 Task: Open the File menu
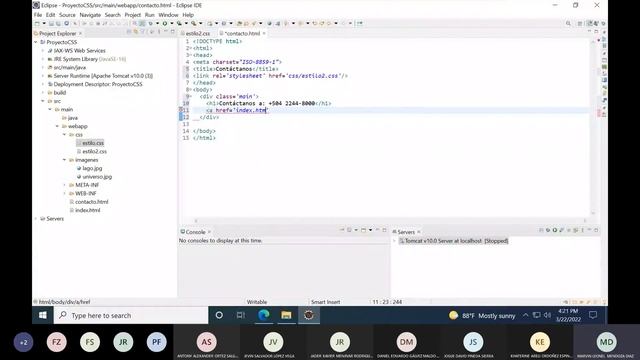tap(38, 15)
